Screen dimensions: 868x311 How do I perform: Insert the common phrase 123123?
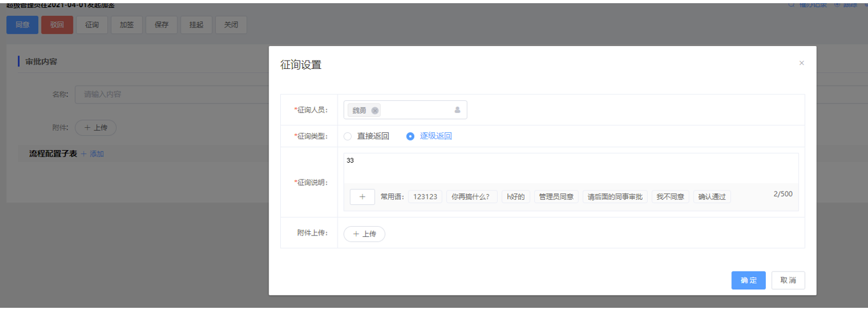pos(425,197)
